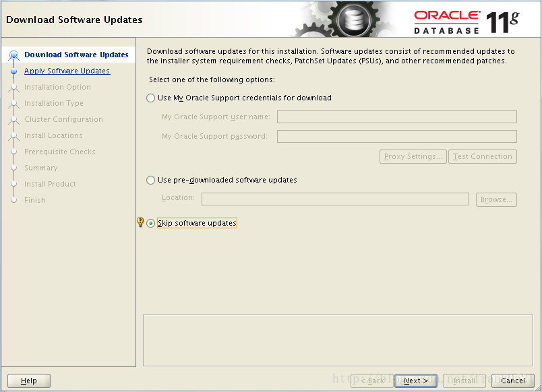Open Apply Software Updates step link
542x392 pixels.
pyautogui.click(x=67, y=71)
